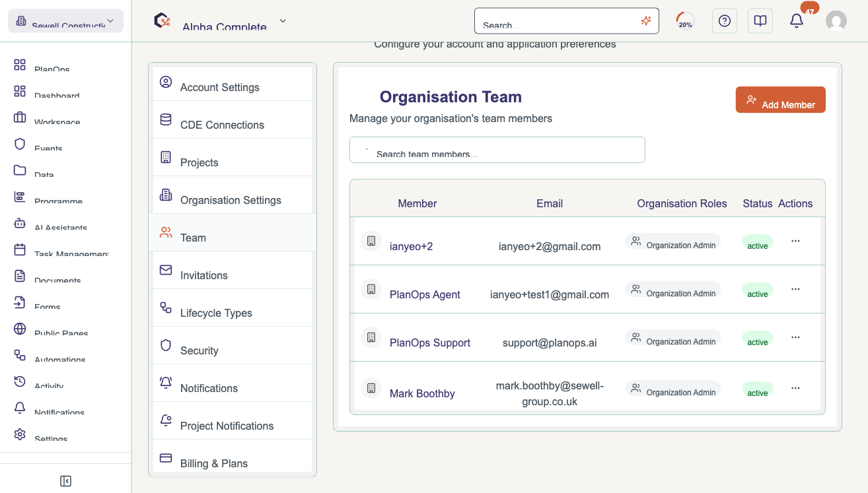
Task: Open Project Notifications section
Action: click(x=233, y=421)
